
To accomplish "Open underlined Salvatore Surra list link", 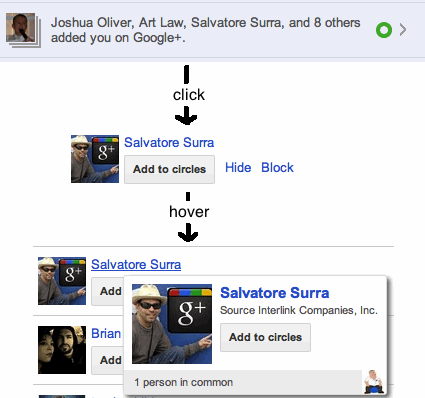I will point(136,264).
